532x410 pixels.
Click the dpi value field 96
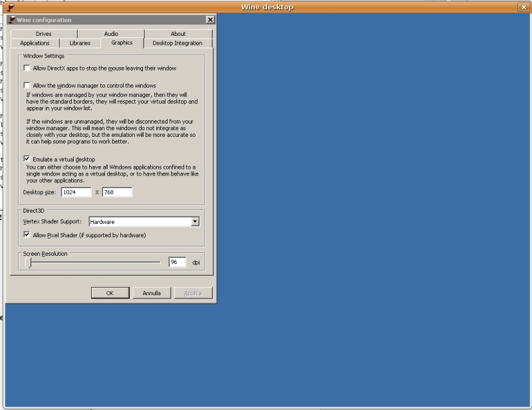[178, 262]
